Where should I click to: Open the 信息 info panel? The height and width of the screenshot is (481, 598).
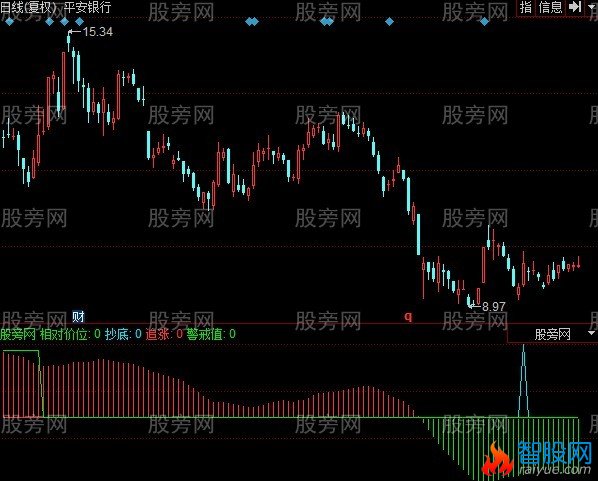(x=550, y=7)
